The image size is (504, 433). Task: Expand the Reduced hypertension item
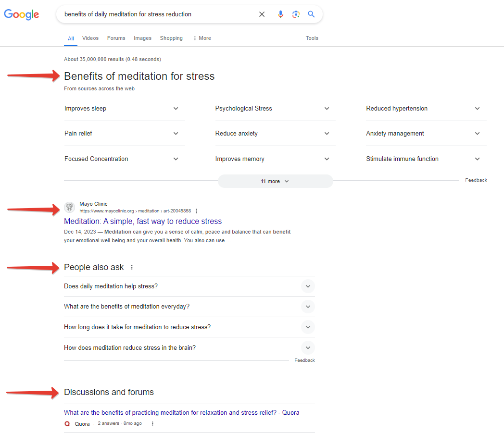click(x=477, y=109)
